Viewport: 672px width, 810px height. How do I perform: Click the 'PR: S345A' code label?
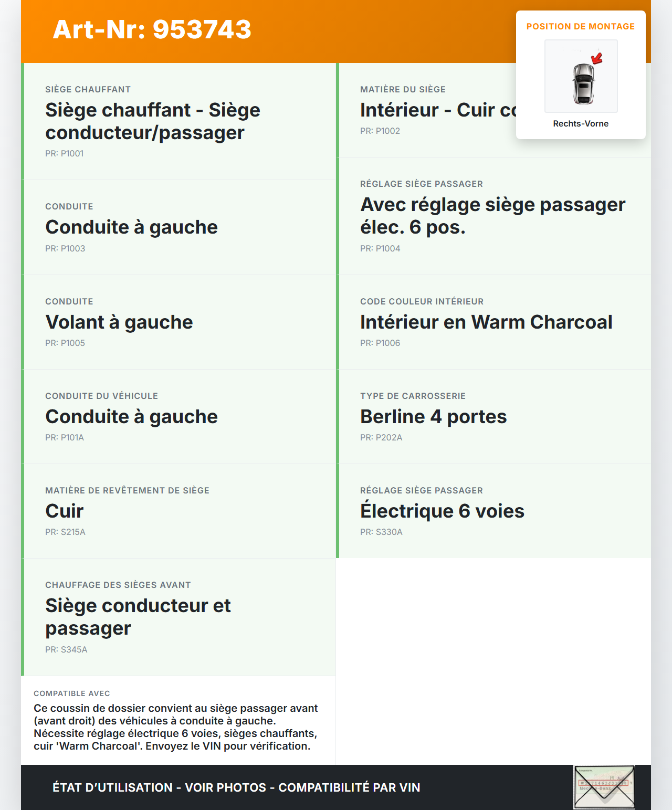coord(66,650)
